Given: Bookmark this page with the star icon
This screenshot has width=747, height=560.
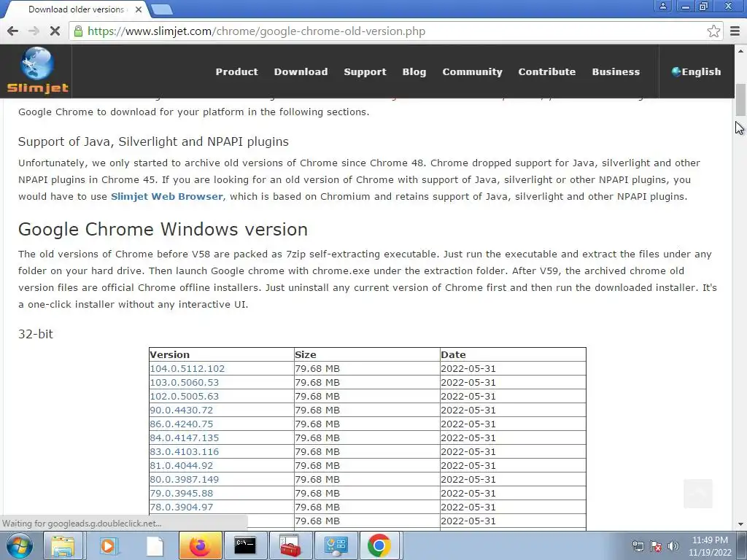Looking at the screenshot, I should click(713, 31).
